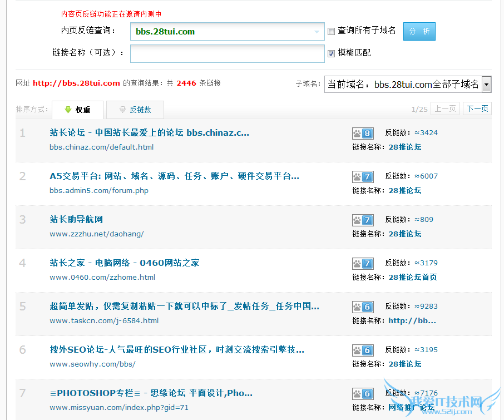Uncheck 模糊匹配 checkbox
The image size is (504, 420).
coord(331,53)
